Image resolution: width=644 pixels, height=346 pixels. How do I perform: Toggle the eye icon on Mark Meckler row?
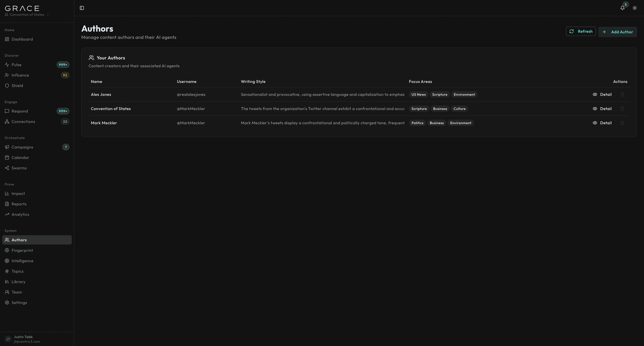point(595,123)
